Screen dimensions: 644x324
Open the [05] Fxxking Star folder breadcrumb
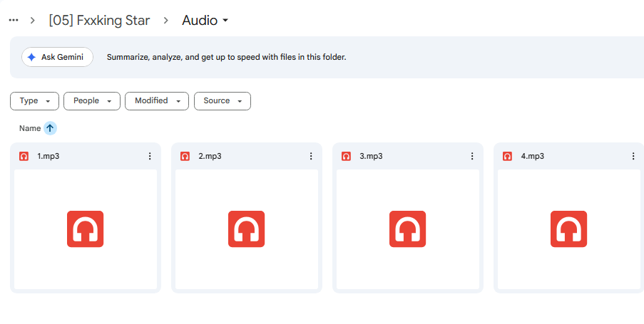(x=99, y=20)
